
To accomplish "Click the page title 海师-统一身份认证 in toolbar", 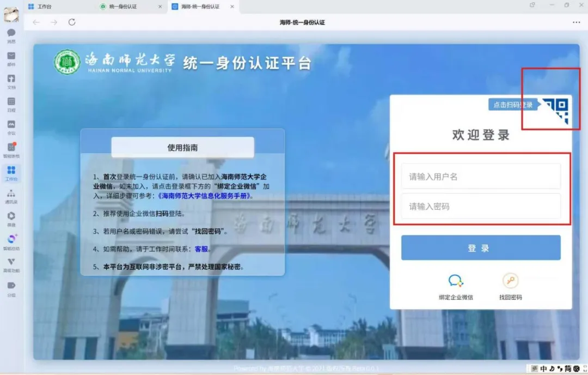I will (x=302, y=22).
